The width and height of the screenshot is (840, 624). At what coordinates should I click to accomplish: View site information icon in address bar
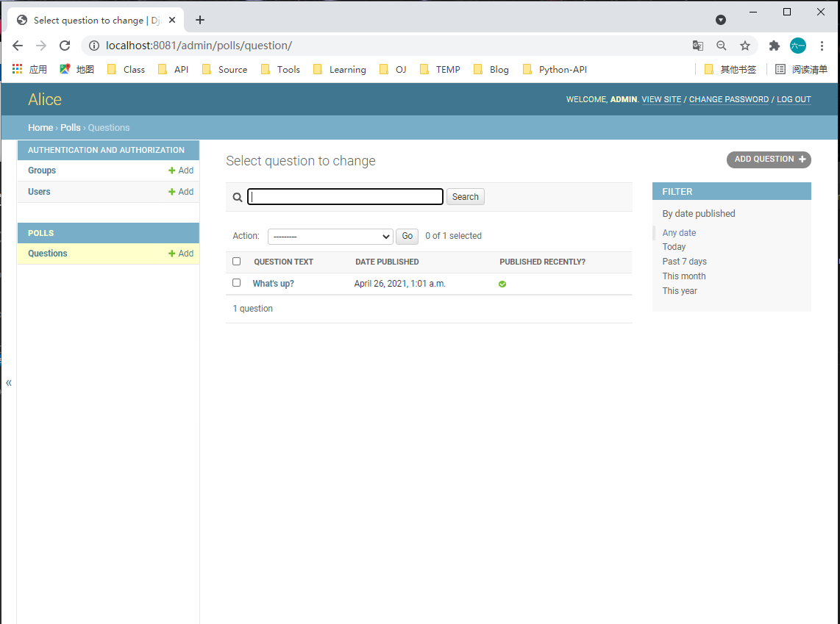click(93, 46)
